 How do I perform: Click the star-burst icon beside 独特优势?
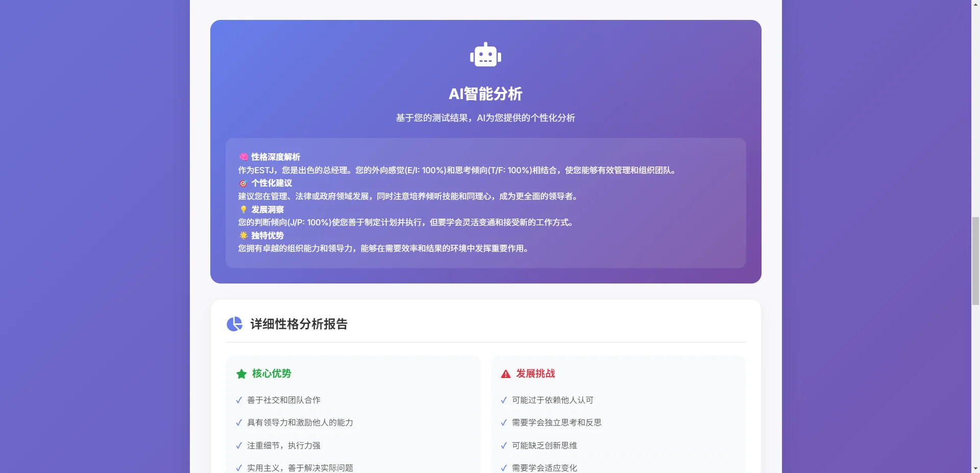[x=243, y=235]
